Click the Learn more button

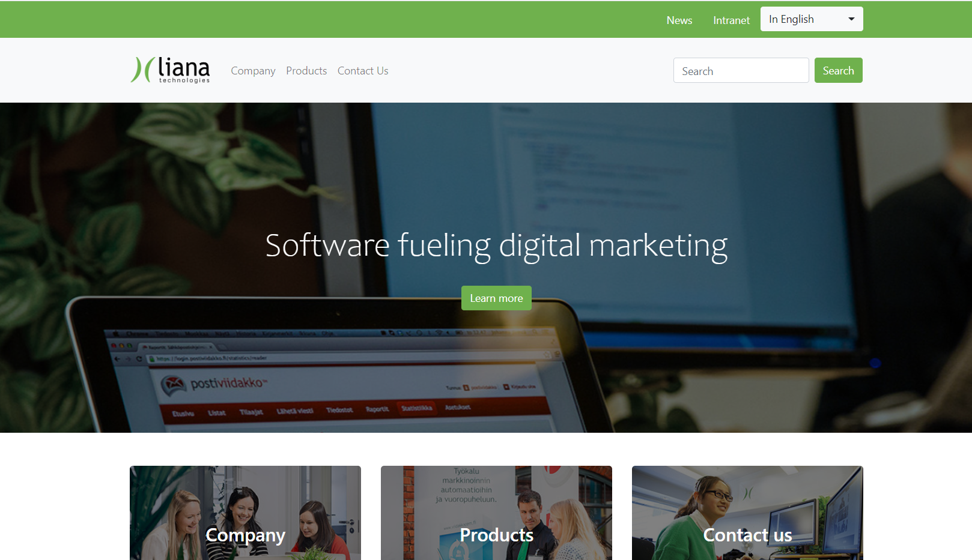coord(496,298)
